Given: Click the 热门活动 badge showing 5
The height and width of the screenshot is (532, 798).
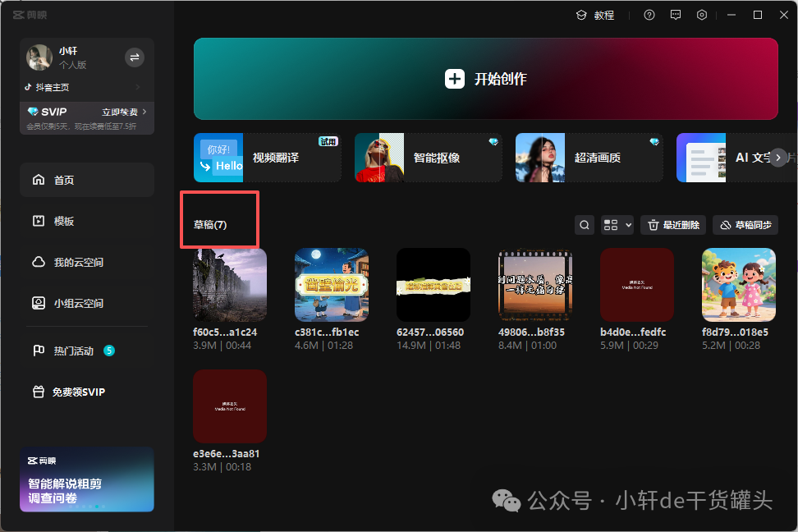Looking at the screenshot, I should click(109, 351).
